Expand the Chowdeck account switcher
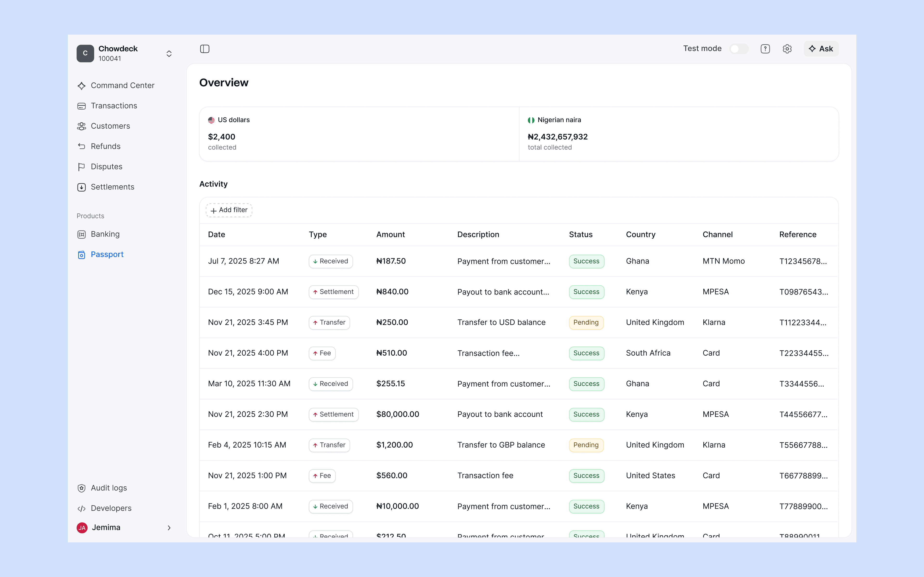 coord(169,53)
